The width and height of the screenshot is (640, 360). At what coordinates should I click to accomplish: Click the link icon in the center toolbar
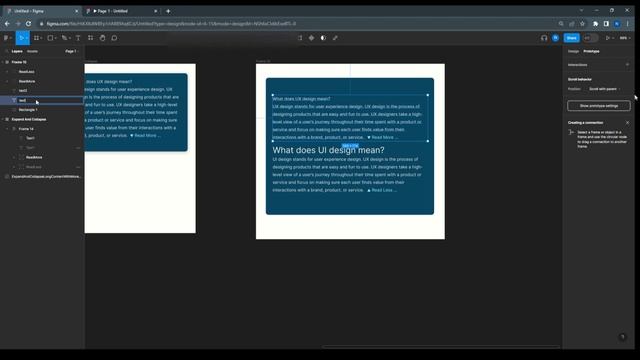pyautogui.click(x=335, y=38)
